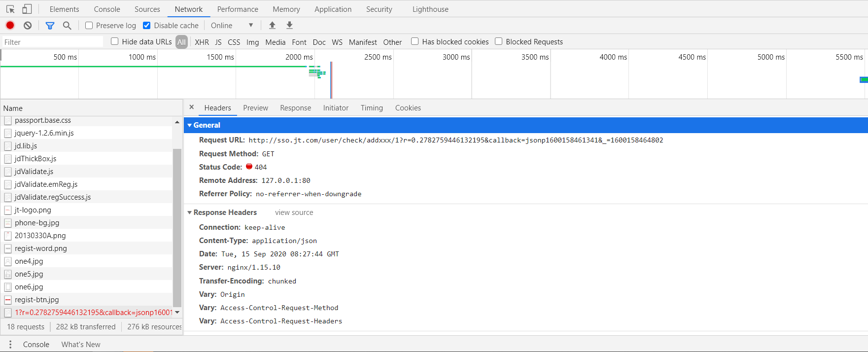
Task: Select jdValidate.emReg.js request
Action: (87, 184)
